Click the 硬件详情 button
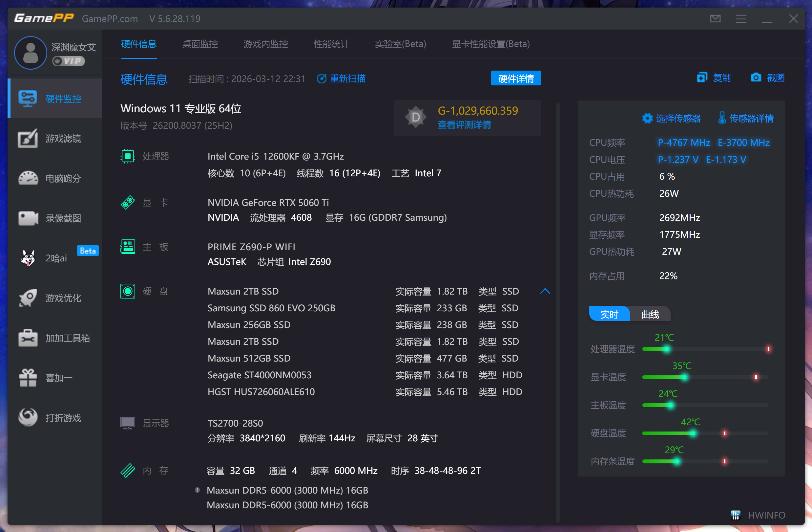The image size is (812, 532). [x=515, y=78]
